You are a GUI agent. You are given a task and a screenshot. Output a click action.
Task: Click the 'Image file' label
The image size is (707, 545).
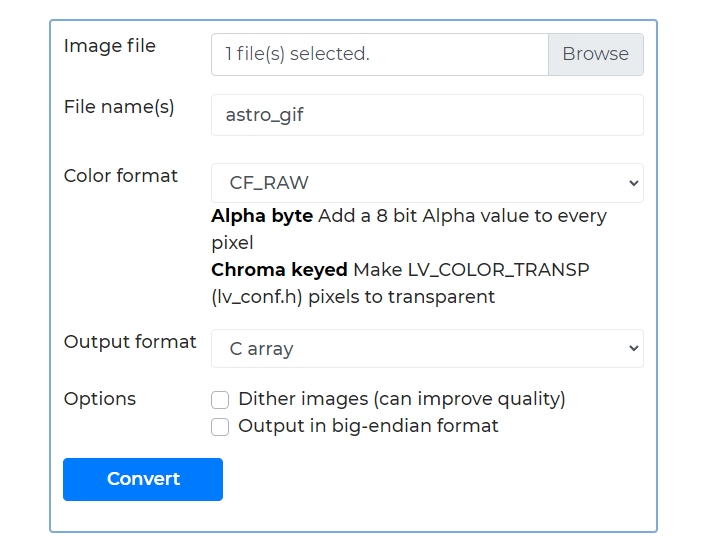[110, 46]
